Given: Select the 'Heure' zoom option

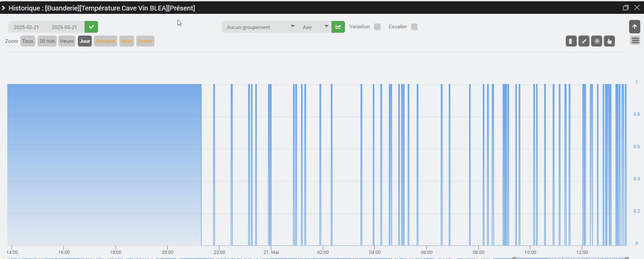Looking at the screenshot, I should 67,41.
